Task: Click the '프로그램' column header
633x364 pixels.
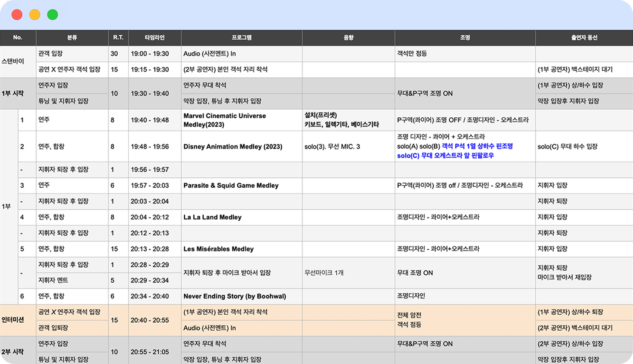Action: [241, 38]
